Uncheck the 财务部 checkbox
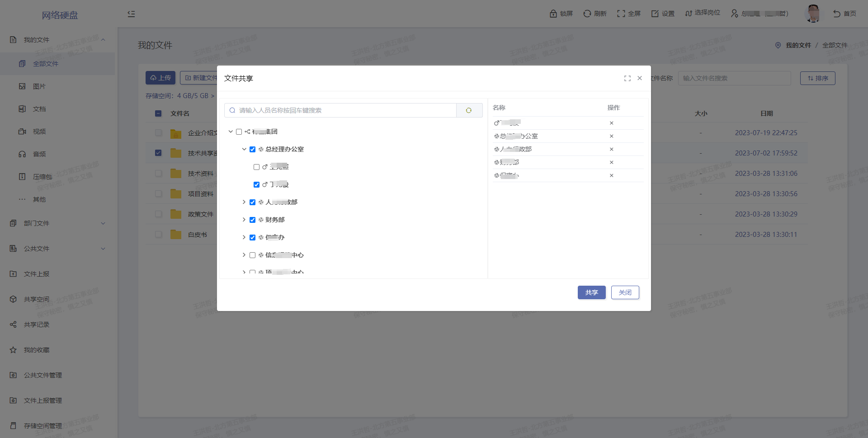 pos(252,220)
